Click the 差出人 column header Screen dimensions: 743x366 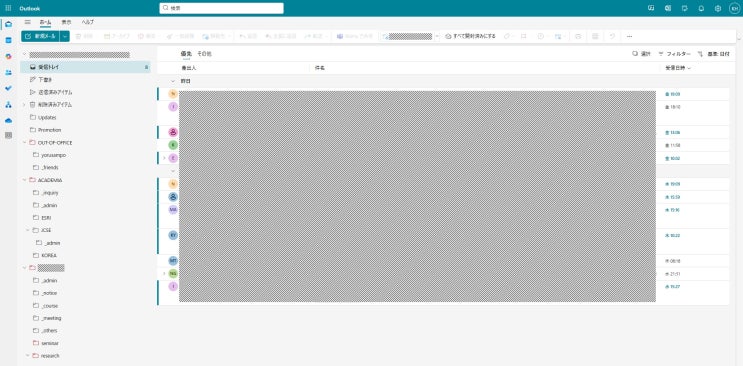pos(189,68)
